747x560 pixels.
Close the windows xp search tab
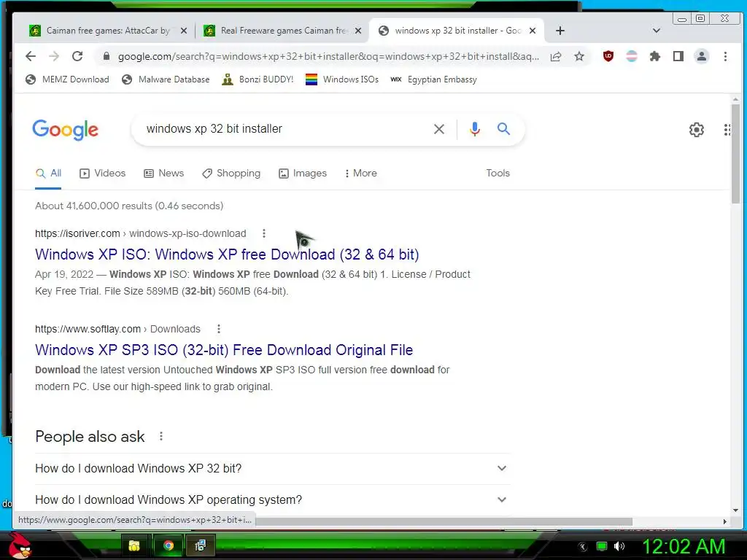coord(533,31)
